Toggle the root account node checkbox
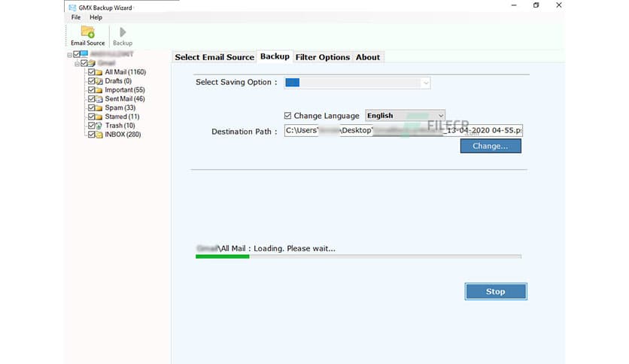 [77, 54]
